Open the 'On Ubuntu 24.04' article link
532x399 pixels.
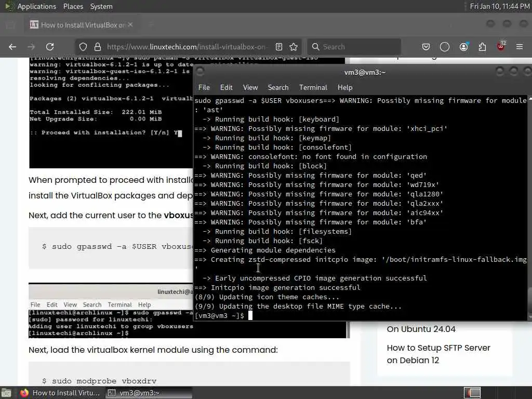point(421,329)
